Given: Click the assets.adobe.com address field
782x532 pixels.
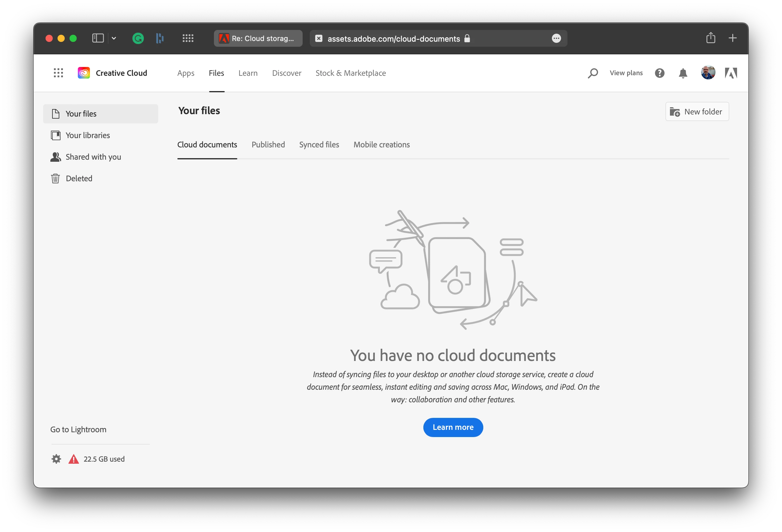Looking at the screenshot, I should [393, 39].
